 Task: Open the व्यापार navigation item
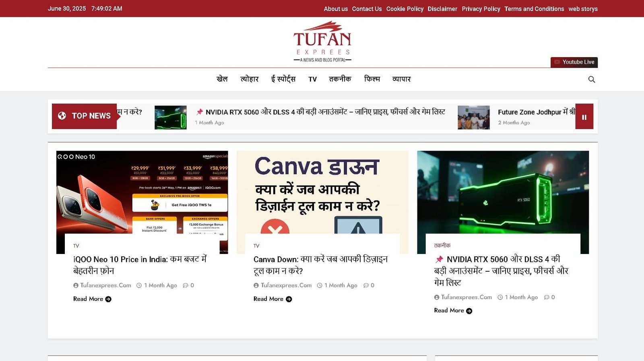tap(401, 79)
